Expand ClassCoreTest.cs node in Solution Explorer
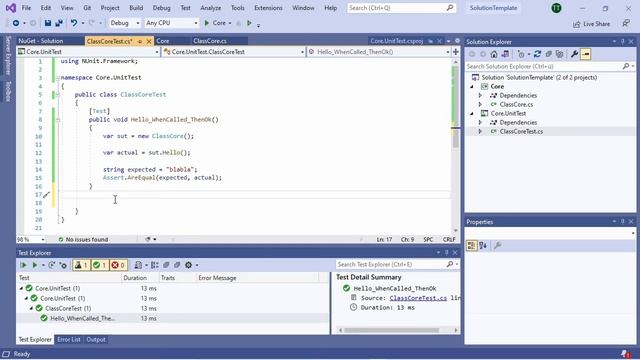This screenshot has width=640, height=360. click(x=480, y=131)
